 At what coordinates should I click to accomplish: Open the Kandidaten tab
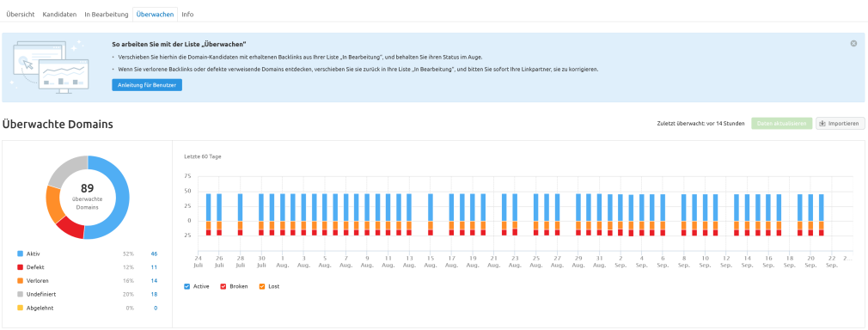click(59, 15)
